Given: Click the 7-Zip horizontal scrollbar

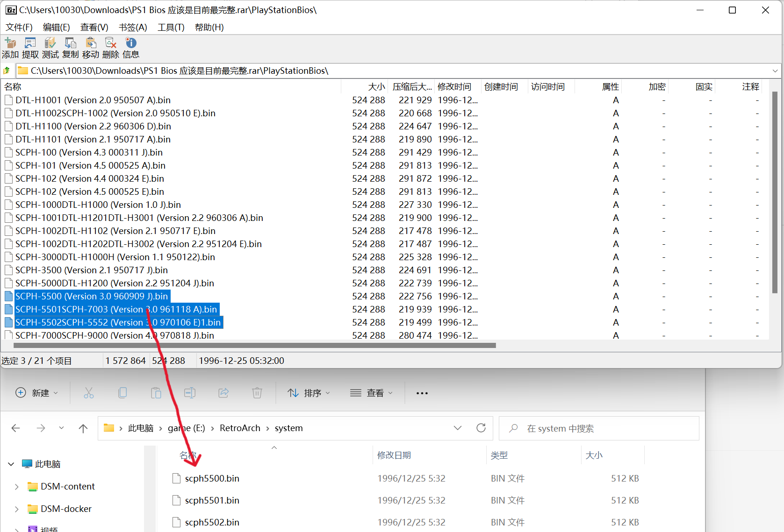Looking at the screenshot, I should click(x=255, y=346).
